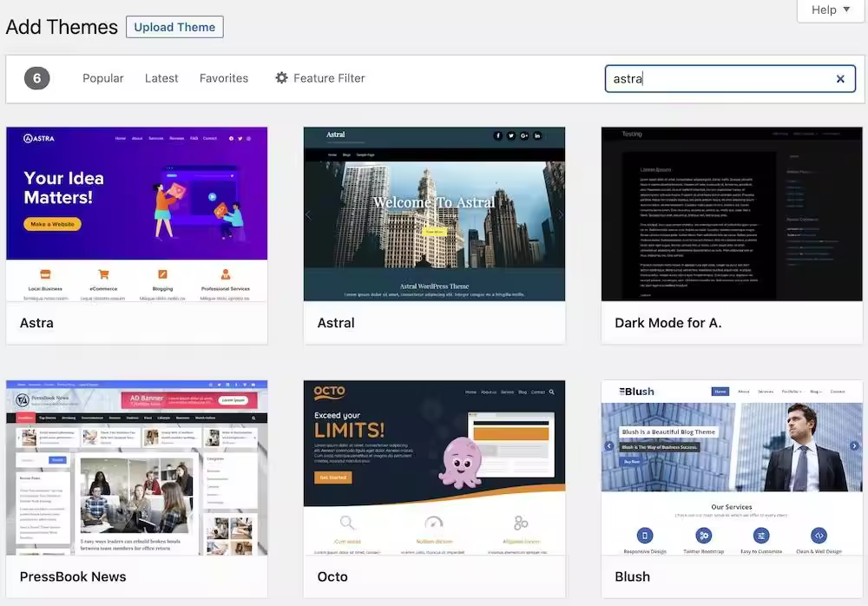This screenshot has height=606, width=868.
Task: Click the Twitter icon in Astral preview
Action: click(x=511, y=135)
